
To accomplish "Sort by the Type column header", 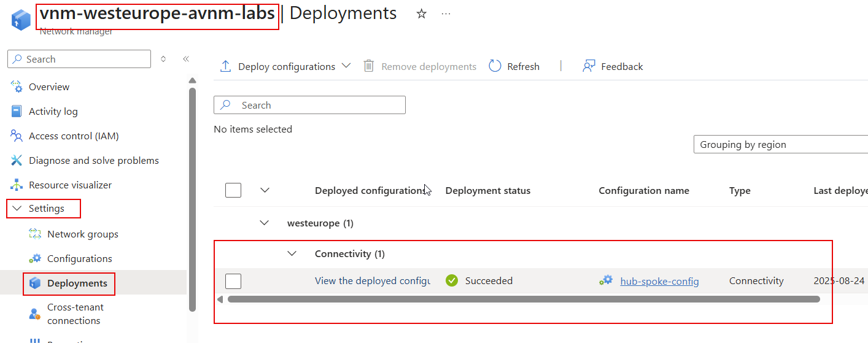I will (x=740, y=191).
